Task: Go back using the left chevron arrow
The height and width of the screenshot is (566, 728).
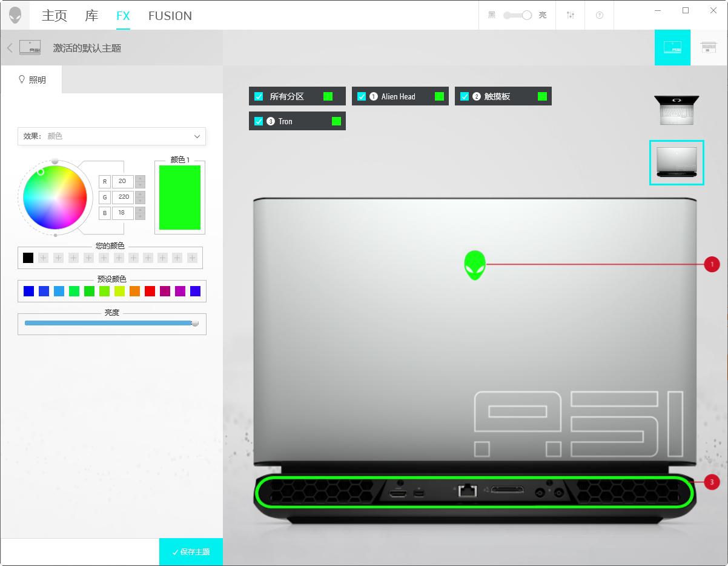Action: (x=10, y=48)
